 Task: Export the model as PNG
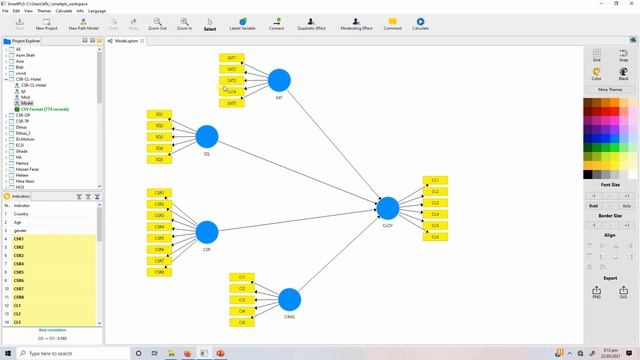[x=597, y=292]
